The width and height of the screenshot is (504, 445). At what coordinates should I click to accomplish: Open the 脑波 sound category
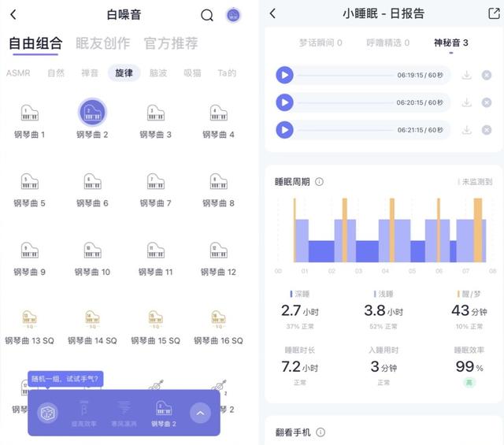coord(157,73)
